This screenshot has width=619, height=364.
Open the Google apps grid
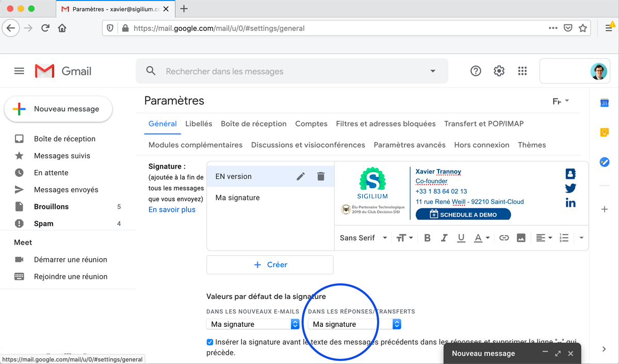coord(522,71)
